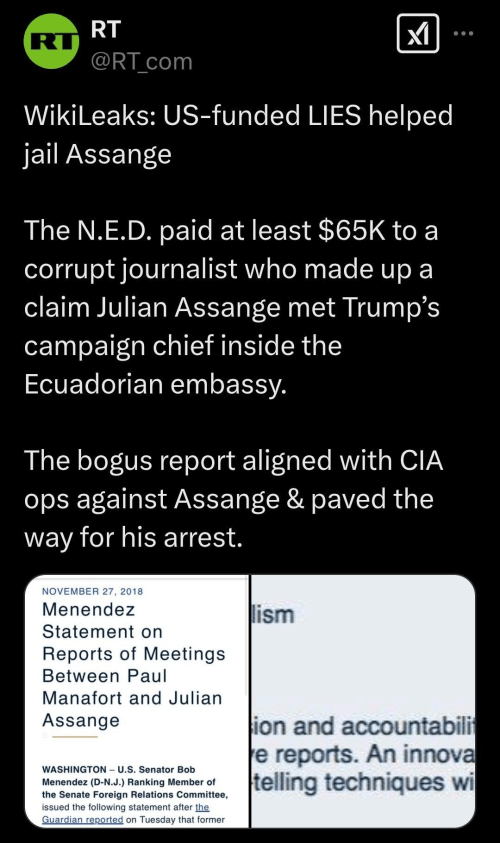Tap the 'jail Assange' line of the tweet
Image resolution: width=500 pixels, height=843 pixels.
(98, 154)
